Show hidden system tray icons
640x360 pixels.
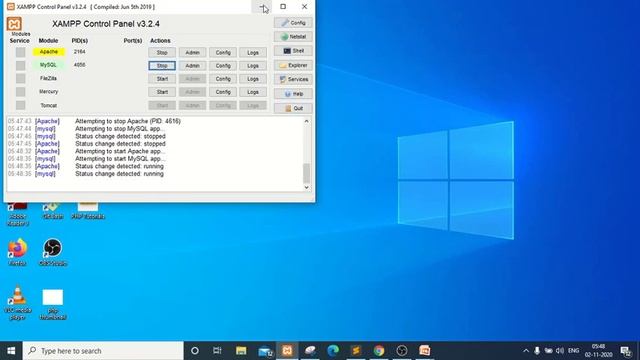click(x=526, y=351)
